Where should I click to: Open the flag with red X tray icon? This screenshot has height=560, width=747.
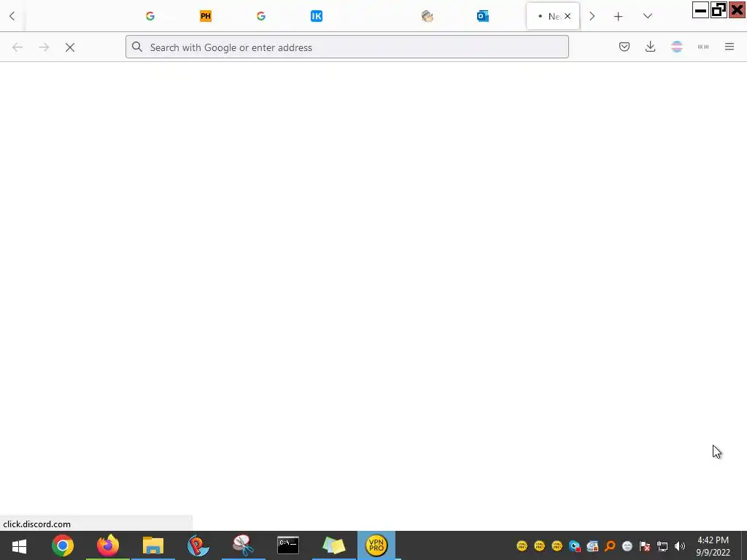pos(645,546)
